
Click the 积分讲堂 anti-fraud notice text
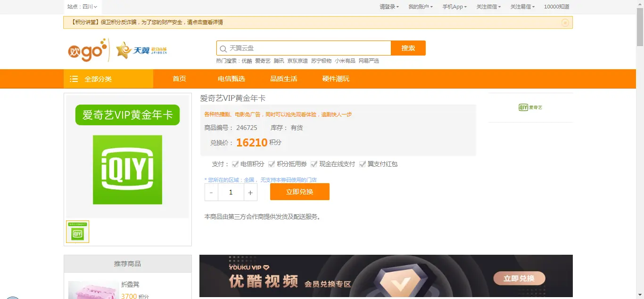[x=148, y=22]
